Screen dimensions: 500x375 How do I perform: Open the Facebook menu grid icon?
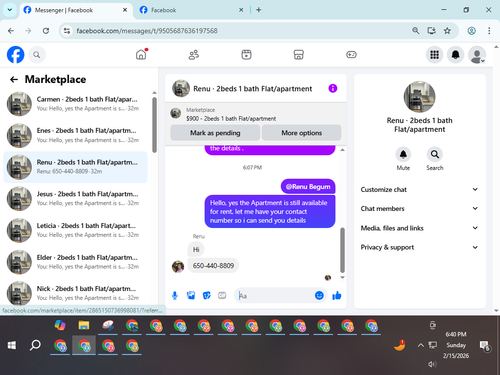pyautogui.click(x=434, y=55)
